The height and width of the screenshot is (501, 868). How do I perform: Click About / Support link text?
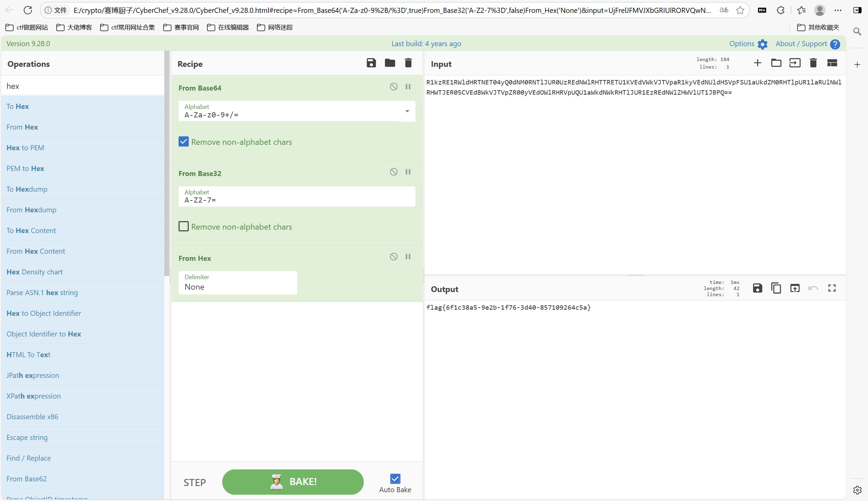pyautogui.click(x=801, y=44)
